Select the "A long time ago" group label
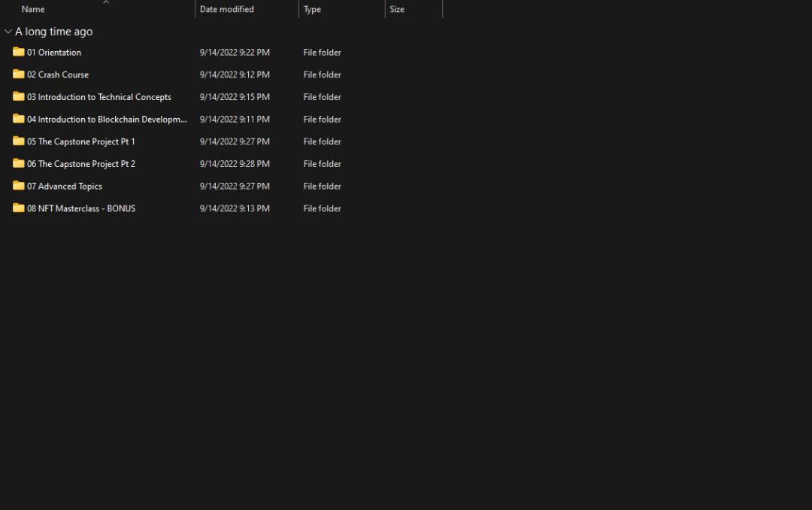Screen dimensions: 812x510 tap(54, 32)
